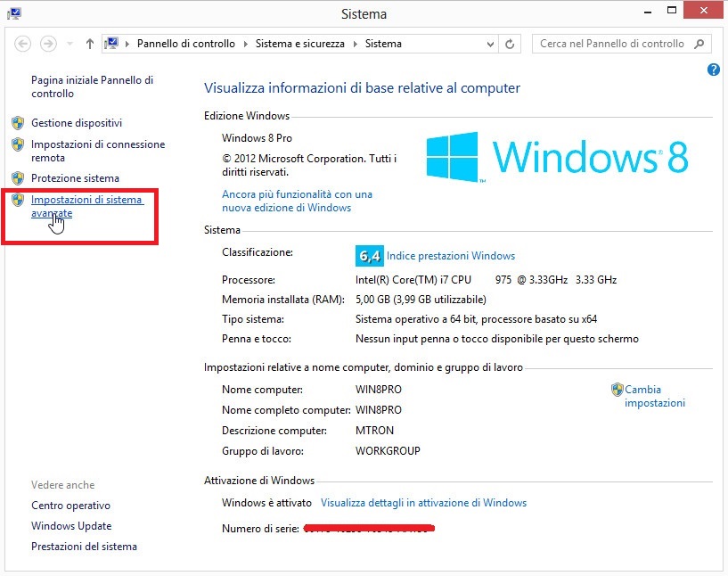Expand the chevron after Pannello di controllo
Viewport: 728px width, 576px height.
coord(245,44)
